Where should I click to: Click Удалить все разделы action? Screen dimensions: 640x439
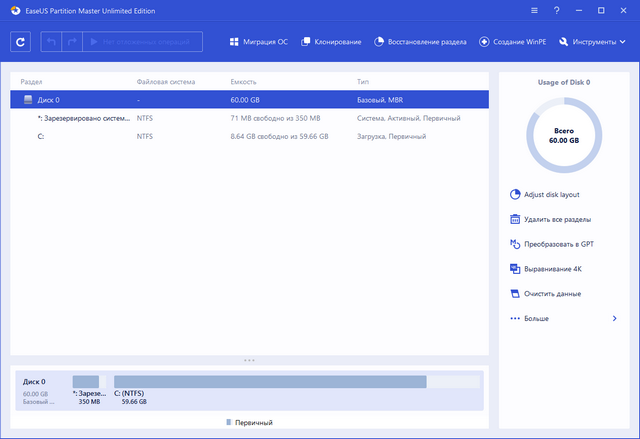557,219
